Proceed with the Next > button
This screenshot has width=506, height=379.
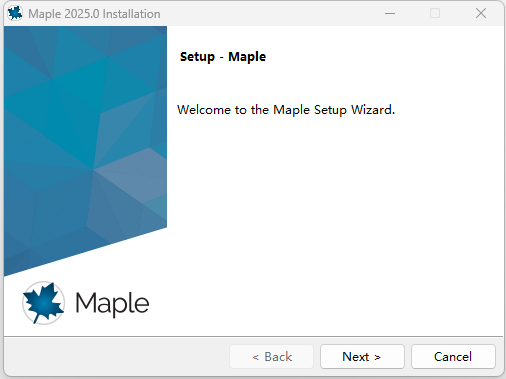(362, 357)
